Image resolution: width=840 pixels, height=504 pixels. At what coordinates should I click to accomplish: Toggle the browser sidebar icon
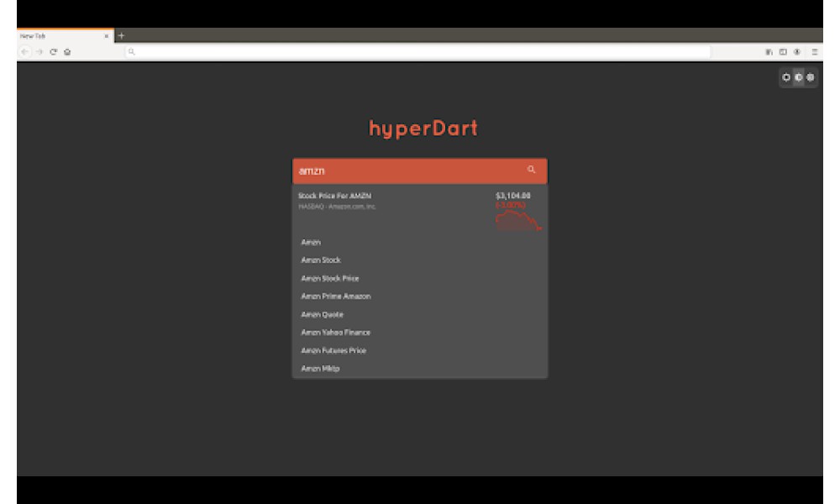(x=783, y=52)
